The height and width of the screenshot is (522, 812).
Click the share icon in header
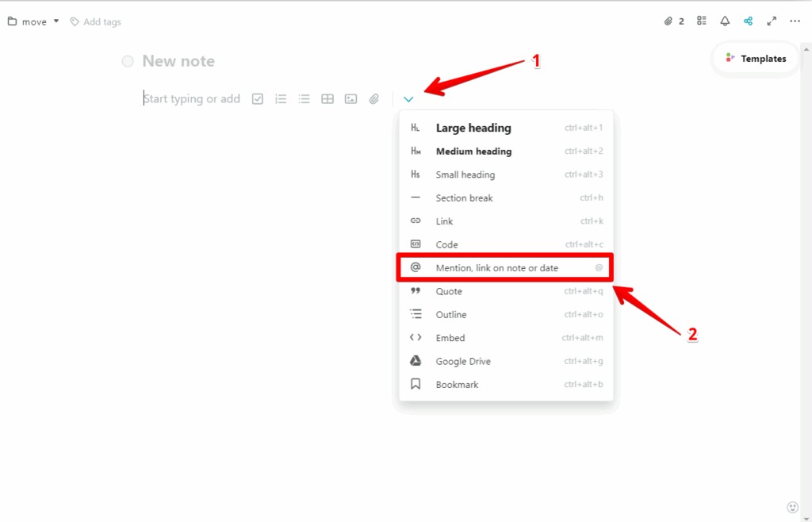coord(748,21)
